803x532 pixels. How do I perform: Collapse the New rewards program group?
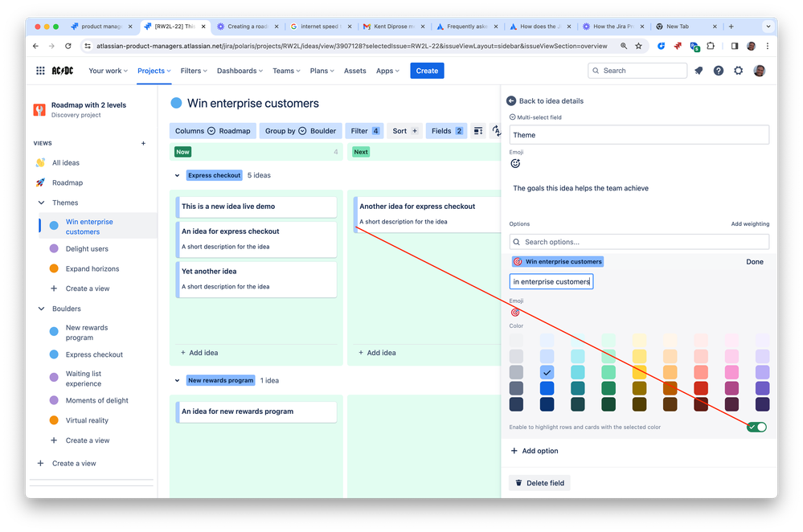coord(177,380)
